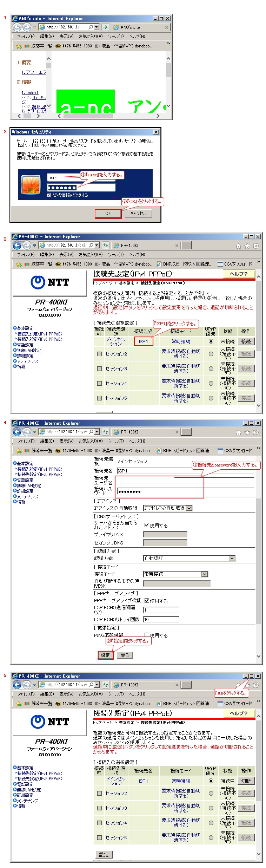
Task: Go back in the screenshot 3 PR-400KI window
Action: click(x=17, y=245)
